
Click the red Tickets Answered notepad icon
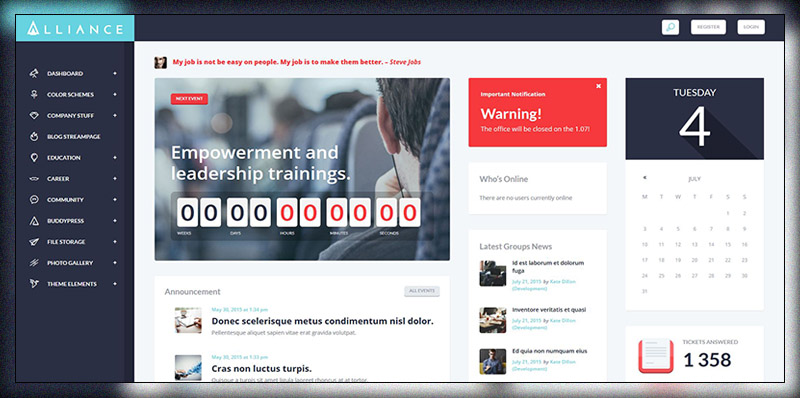click(656, 356)
